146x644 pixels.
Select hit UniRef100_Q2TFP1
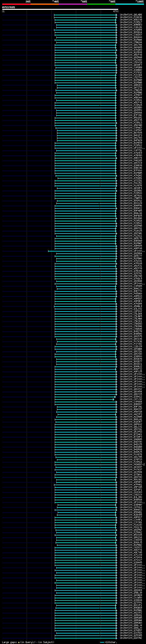tap(131, 603)
